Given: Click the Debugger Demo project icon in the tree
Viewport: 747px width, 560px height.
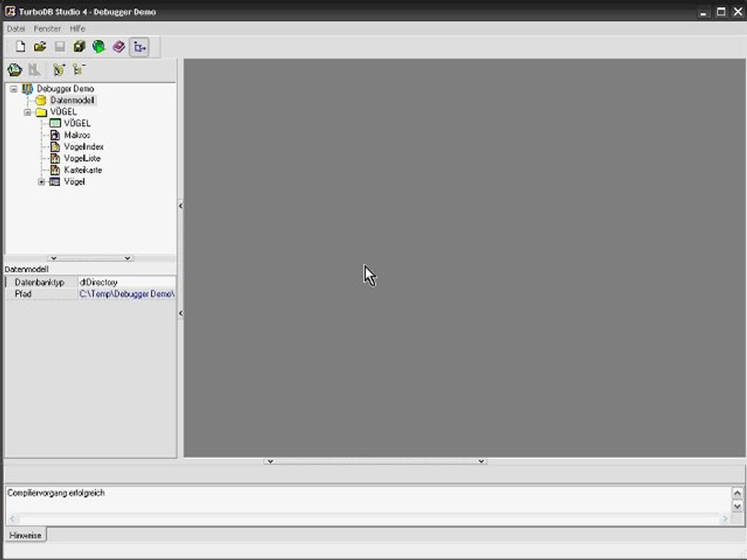Looking at the screenshot, I should click(28, 89).
